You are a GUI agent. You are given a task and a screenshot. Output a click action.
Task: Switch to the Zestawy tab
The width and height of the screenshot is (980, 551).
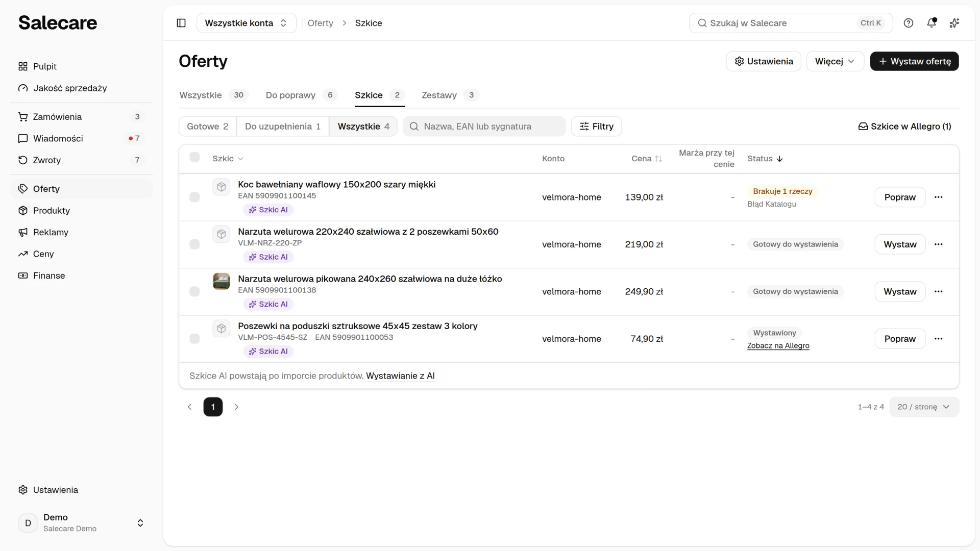tap(450, 95)
